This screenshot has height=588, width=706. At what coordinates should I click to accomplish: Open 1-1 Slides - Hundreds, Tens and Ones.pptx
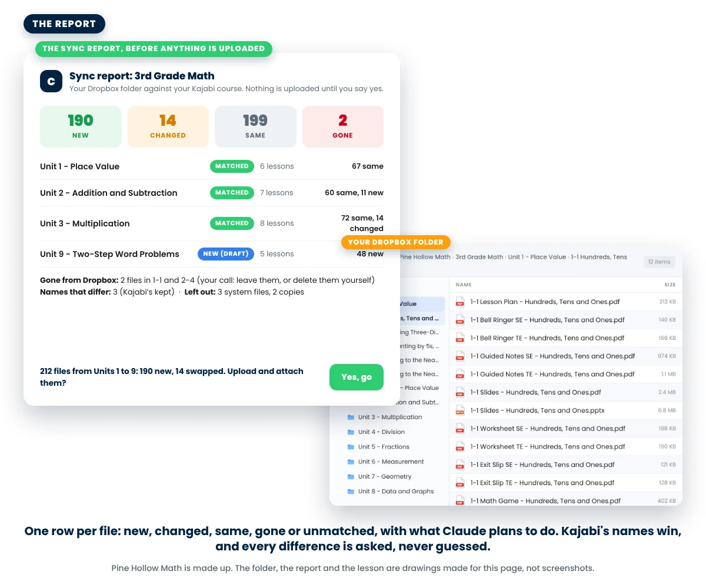coord(537,410)
